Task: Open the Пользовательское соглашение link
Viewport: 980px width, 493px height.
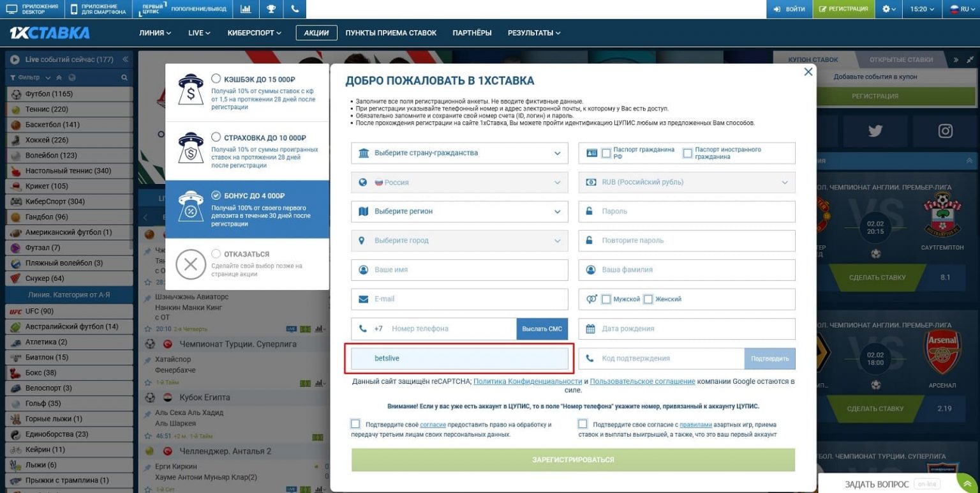Action: (642, 381)
